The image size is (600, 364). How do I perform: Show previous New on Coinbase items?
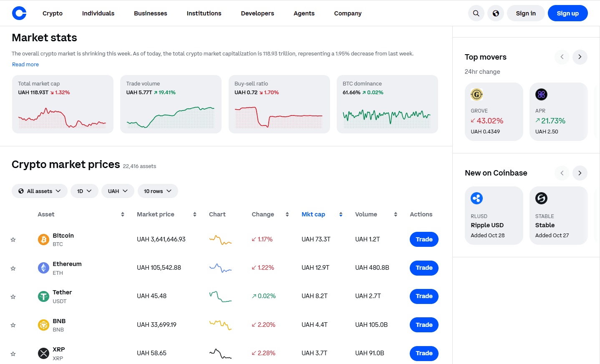pos(562,173)
